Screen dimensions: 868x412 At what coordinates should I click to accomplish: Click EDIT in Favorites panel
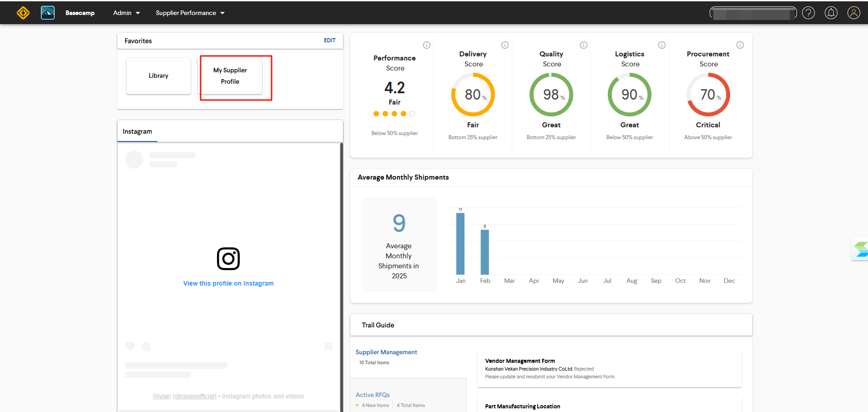point(330,40)
